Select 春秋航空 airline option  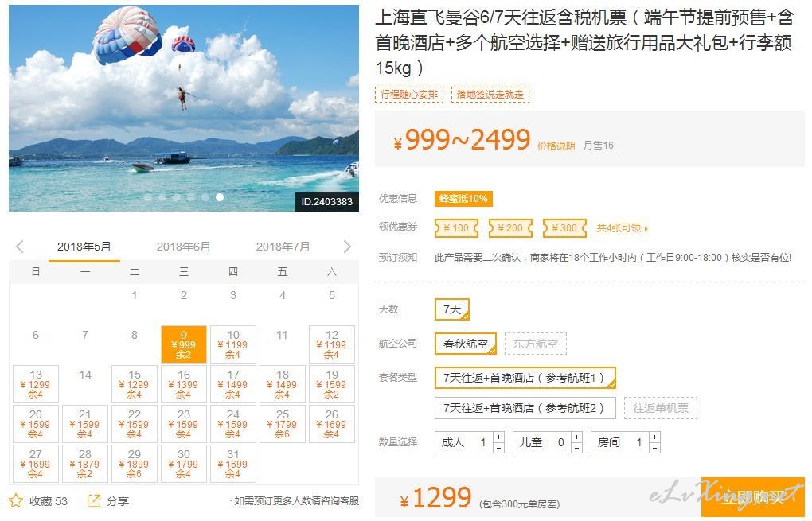pyautogui.click(x=466, y=344)
